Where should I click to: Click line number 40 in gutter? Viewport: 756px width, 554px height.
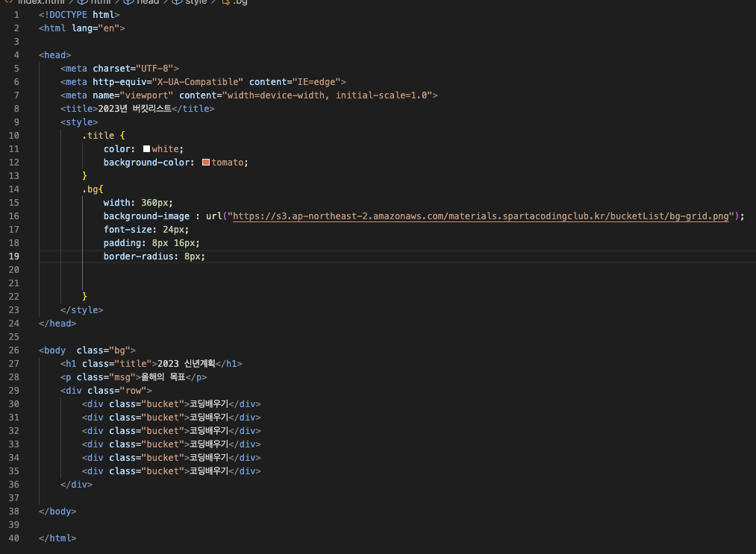click(14, 538)
